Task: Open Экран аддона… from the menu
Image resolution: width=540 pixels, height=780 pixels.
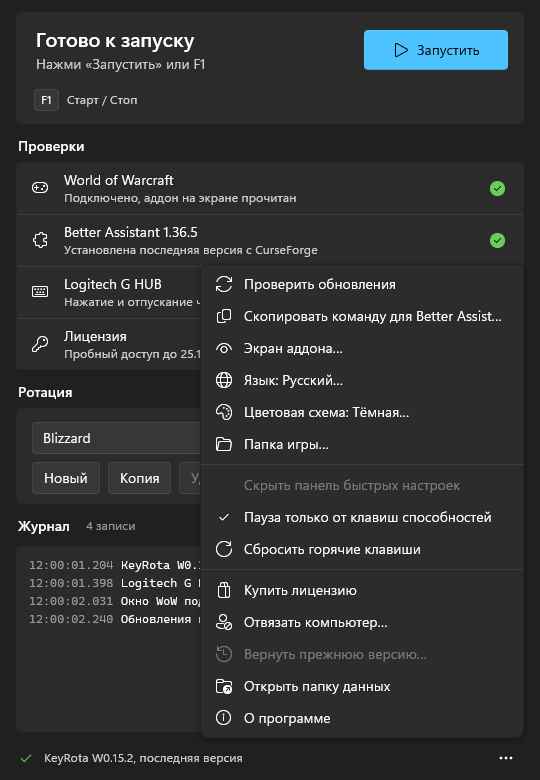Action: pyautogui.click(x=362, y=348)
